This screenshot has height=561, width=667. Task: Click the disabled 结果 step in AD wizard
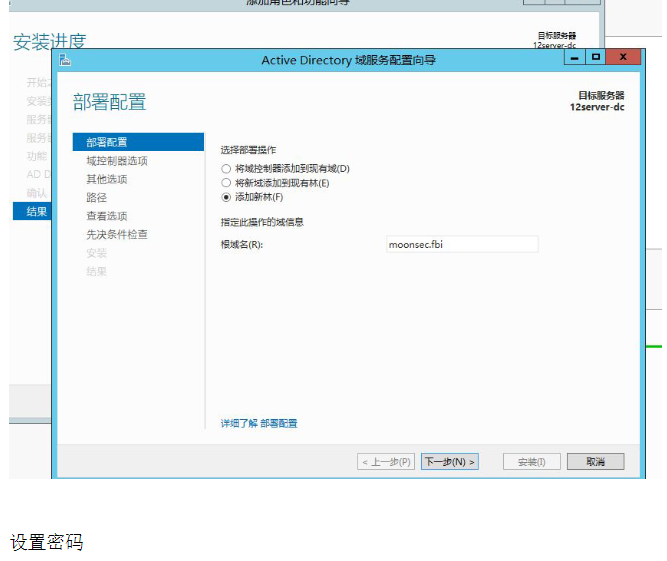(97, 271)
